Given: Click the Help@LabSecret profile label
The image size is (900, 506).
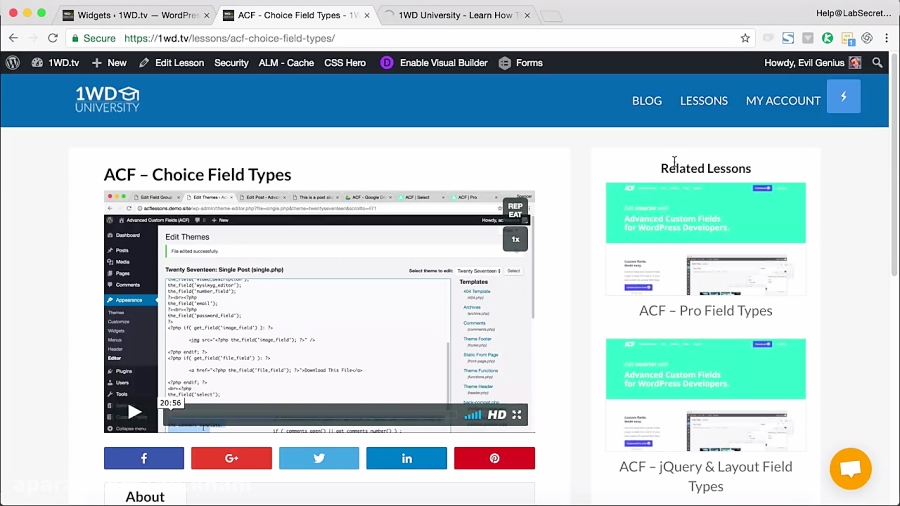Looking at the screenshot, I should click(853, 13).
